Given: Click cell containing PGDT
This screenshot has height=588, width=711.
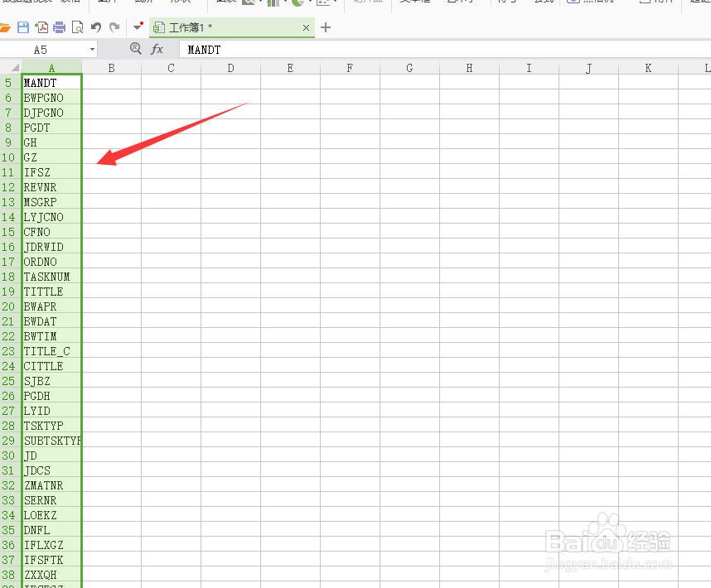Looking at the screenshot, I should coord(51,128).
